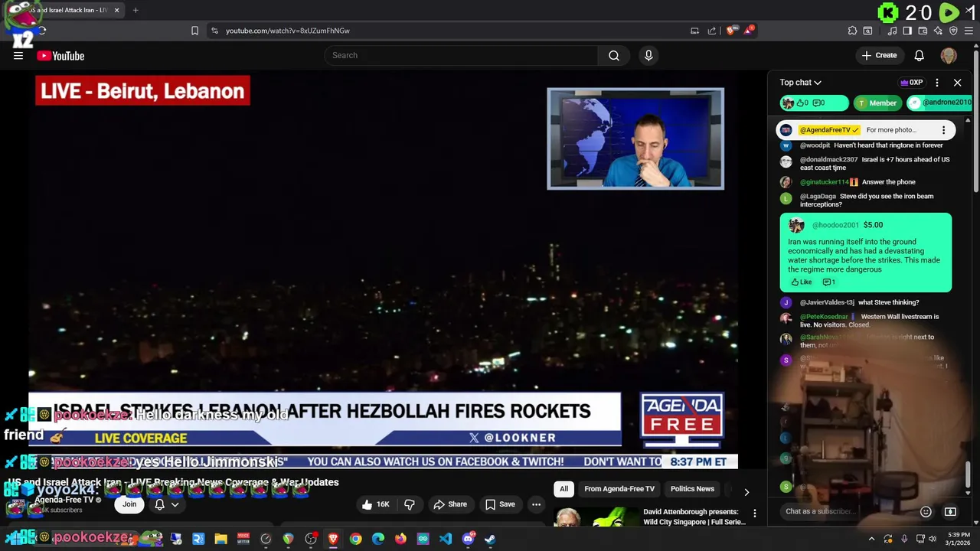Open @androne2010 ticker chip
Screen dimensions: 980x551
point(939,103)
